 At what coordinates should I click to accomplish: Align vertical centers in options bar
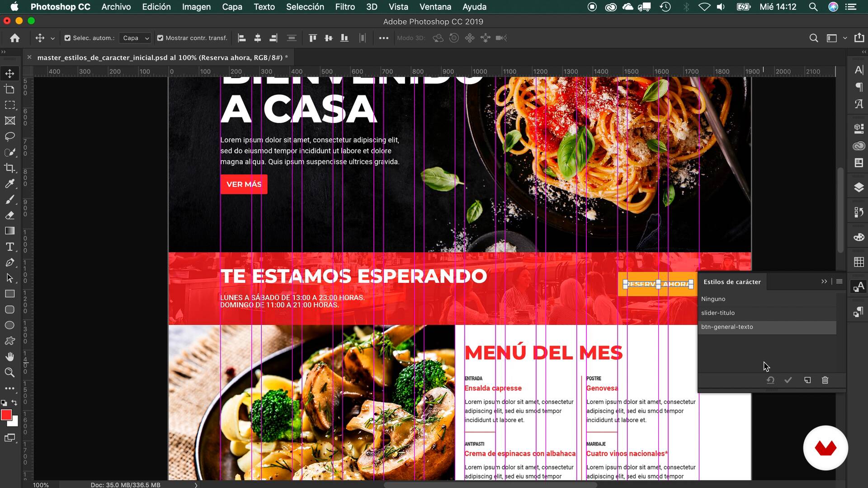point(329,38)
